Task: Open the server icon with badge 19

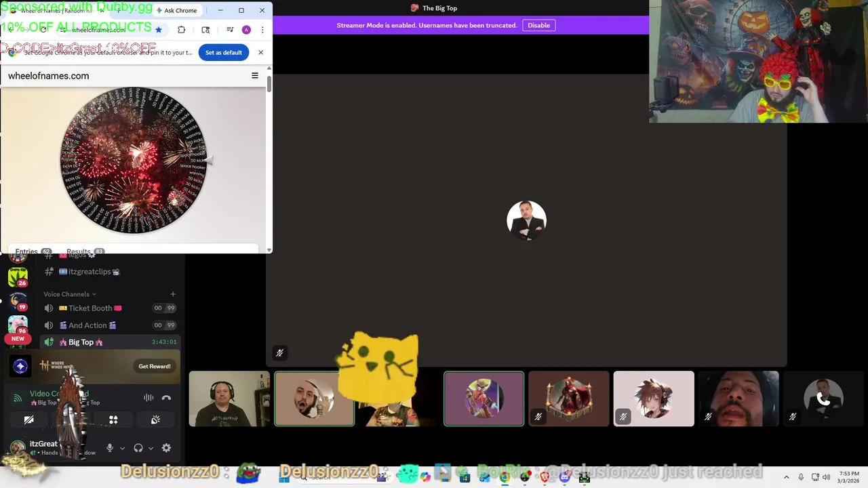Action: pyautogui.click(x=18, y=302)
